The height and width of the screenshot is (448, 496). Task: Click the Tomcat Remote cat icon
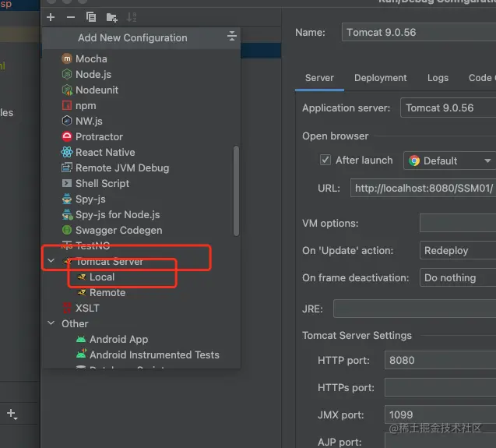(82, 292)
